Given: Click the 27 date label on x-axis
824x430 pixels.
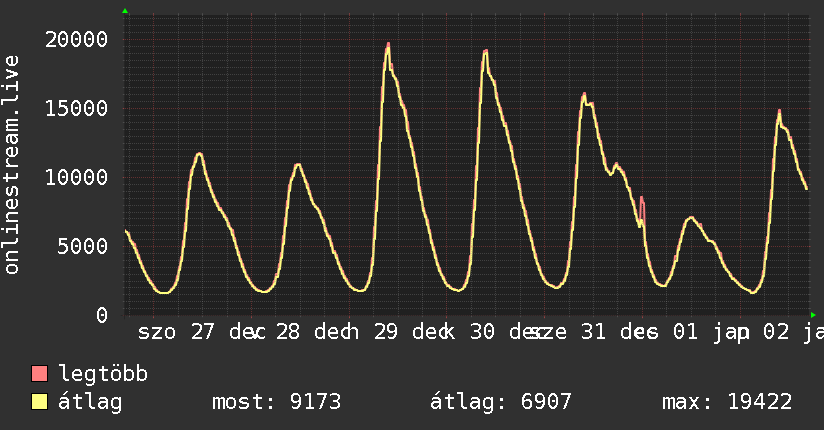Looking at the screenshot, I should 202,332.
